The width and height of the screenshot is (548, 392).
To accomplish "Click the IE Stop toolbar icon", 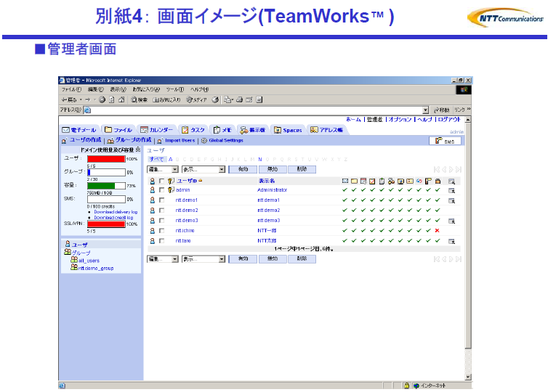I will pos(102,100).
